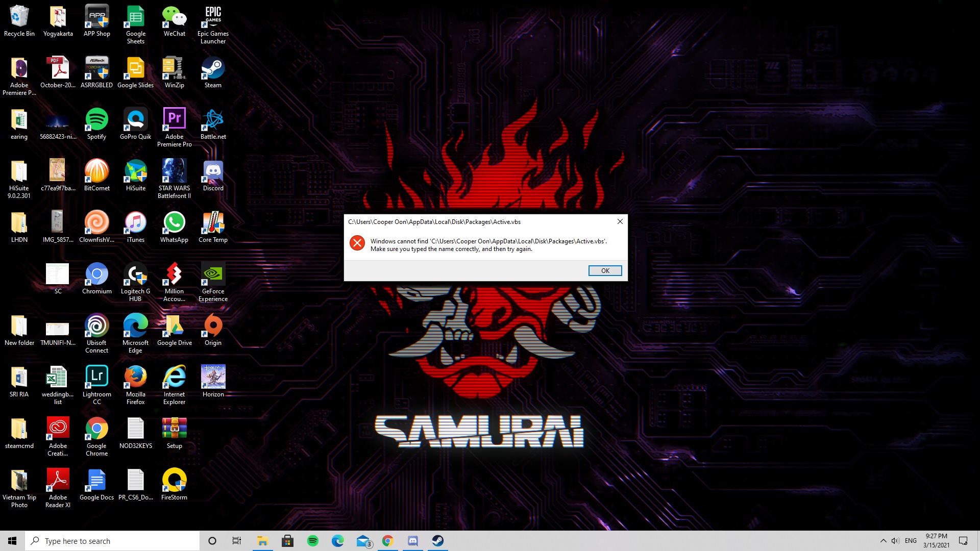The width and height of the screenshot is (980, 551).
Task: Select the Adobe Premiere Pro shortcut
Action: pos(174,128)
